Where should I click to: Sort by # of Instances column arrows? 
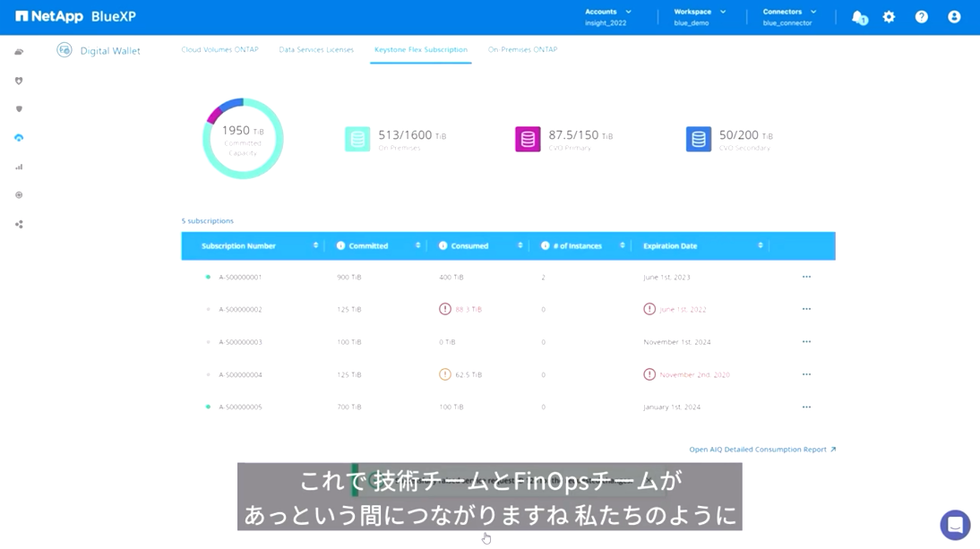(623, 245)
